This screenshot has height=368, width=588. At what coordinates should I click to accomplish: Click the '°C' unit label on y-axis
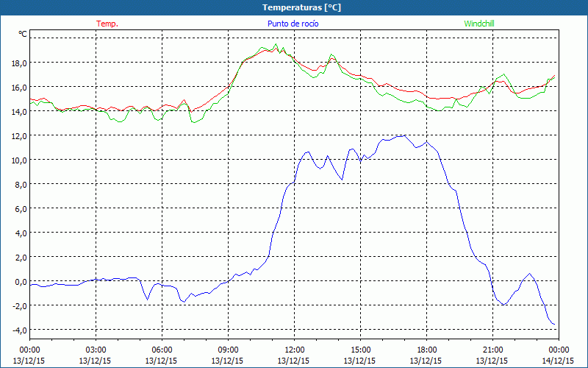pos(23,34)
